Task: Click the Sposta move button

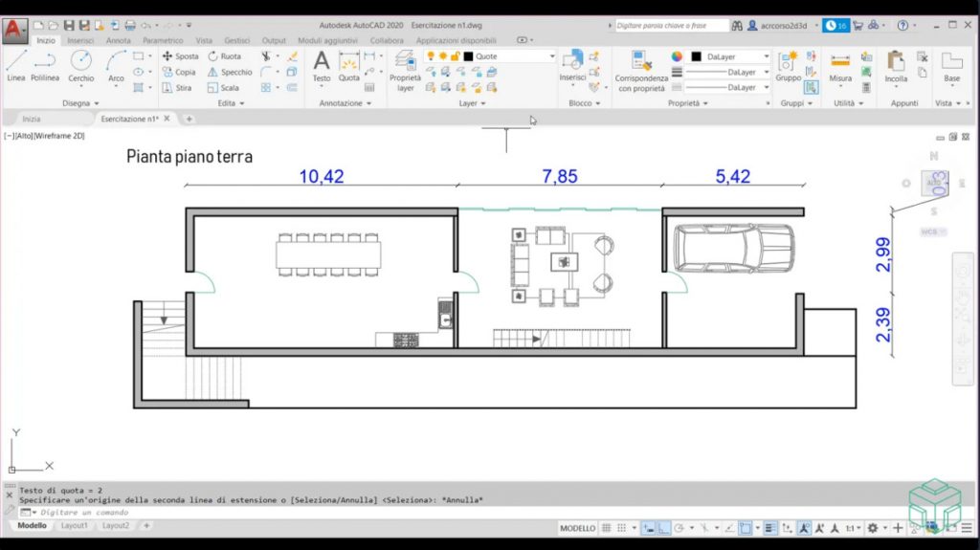Action: point(181,56)
